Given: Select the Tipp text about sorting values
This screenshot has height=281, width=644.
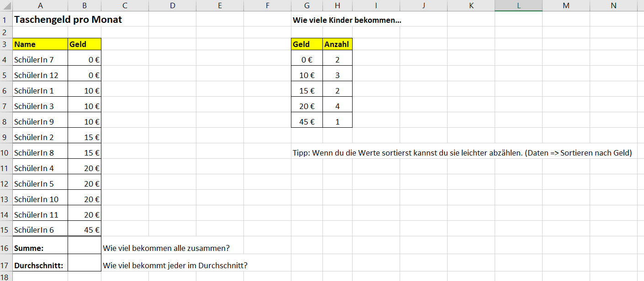Looking at the screenshot, I should point(462,153).
